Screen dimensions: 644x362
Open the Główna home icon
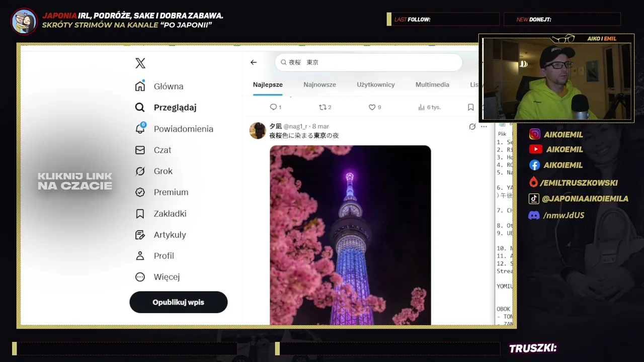click(x=140, y=86)
